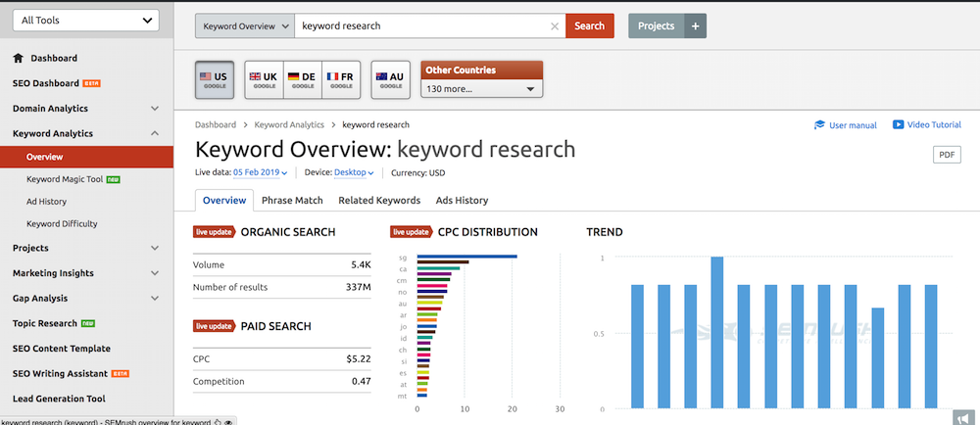The image size is (980, 425).
Task: Click the User manual graduation cap icon
Action: coord(819,124)
